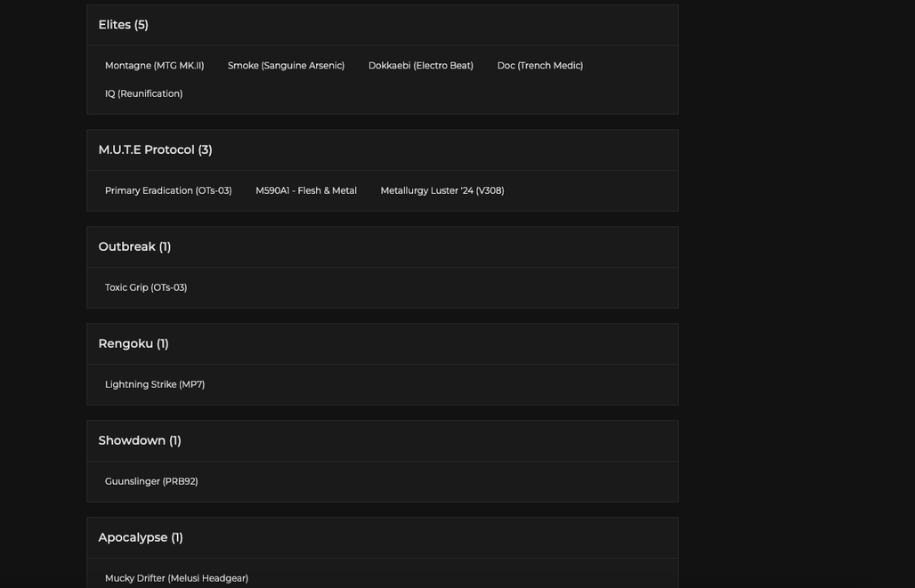
Task: Pick Doc (Trench Medic) entry
Action: (x=539, y=65)
